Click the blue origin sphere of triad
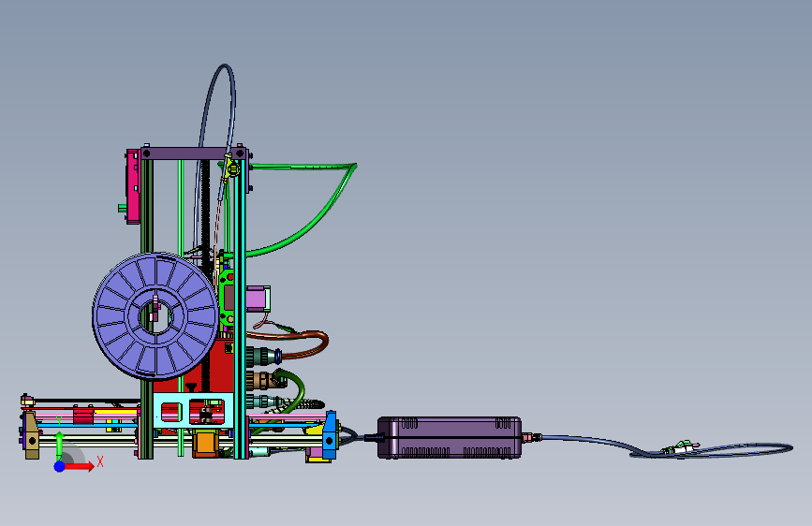This screenshot has width=812, height=526. coord(60,466)
